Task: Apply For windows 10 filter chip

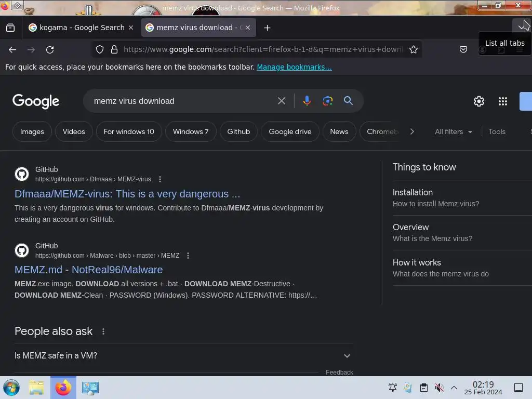Action: [x=129, y=131]
